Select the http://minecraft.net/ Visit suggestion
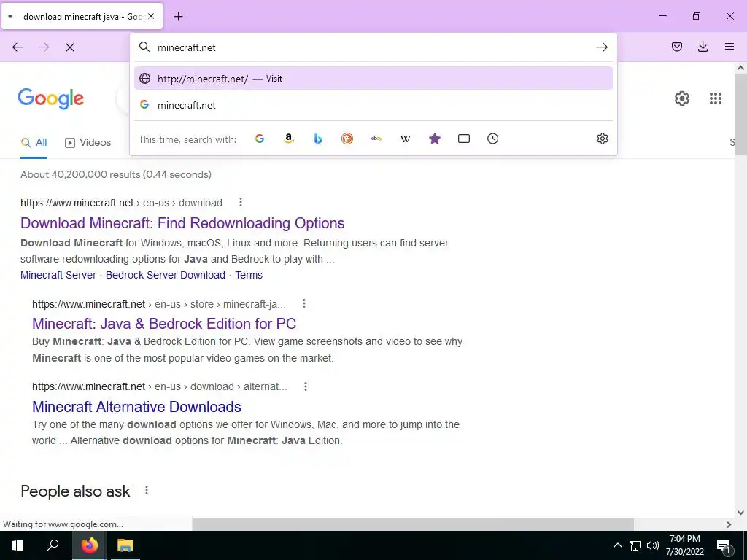This screenshot has height=560, width=747. pyautogui.click(x=373, y=79)
